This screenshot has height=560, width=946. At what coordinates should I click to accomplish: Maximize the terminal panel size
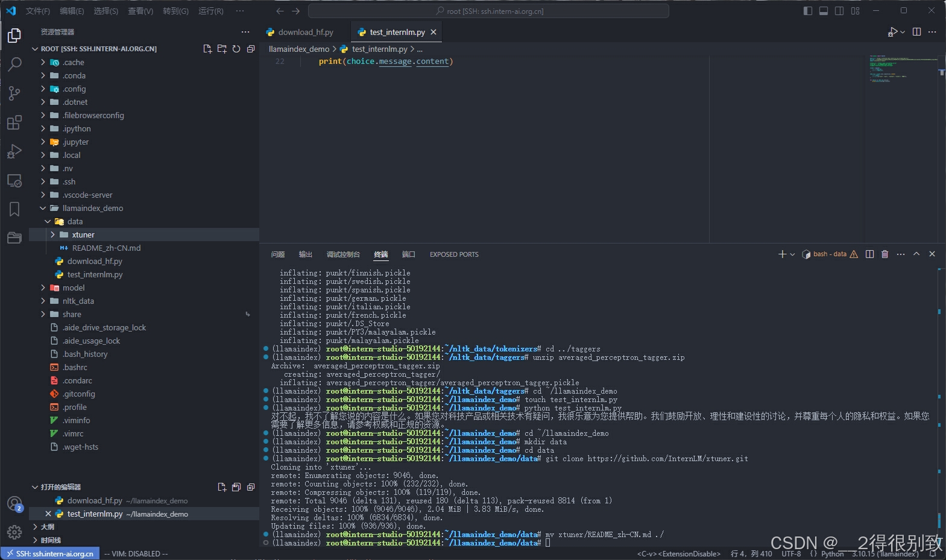[916, 254]
